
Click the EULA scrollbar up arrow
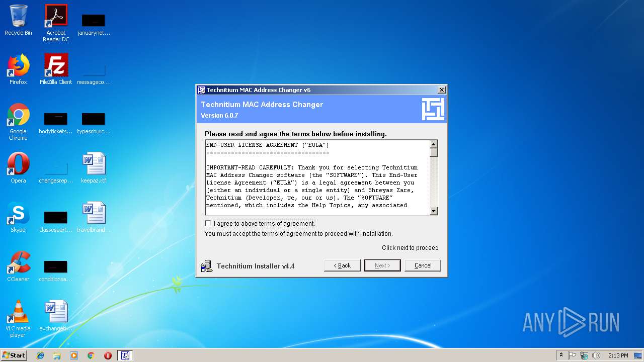(434, 144)
